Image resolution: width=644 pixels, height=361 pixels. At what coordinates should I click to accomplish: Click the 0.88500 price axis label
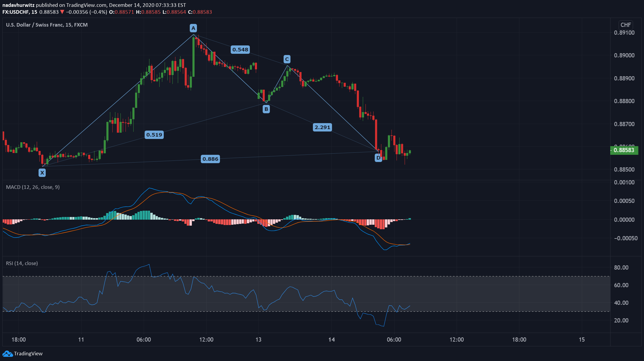(x=624, y=169)
